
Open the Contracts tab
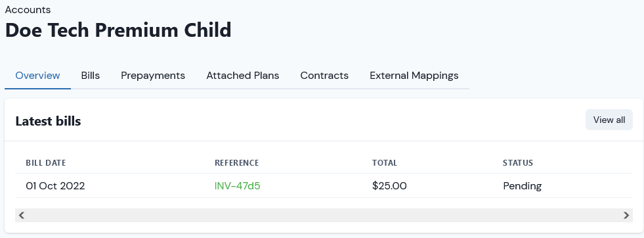[324, 76]
